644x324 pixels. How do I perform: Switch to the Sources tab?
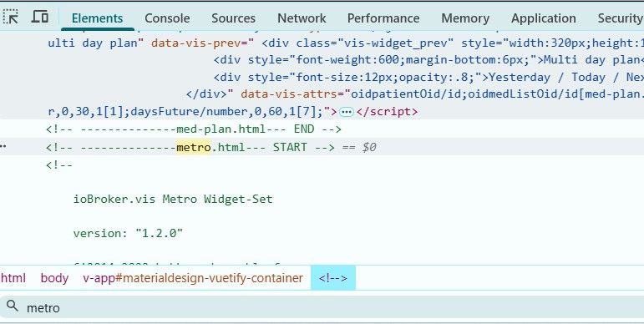click(233, 18)
